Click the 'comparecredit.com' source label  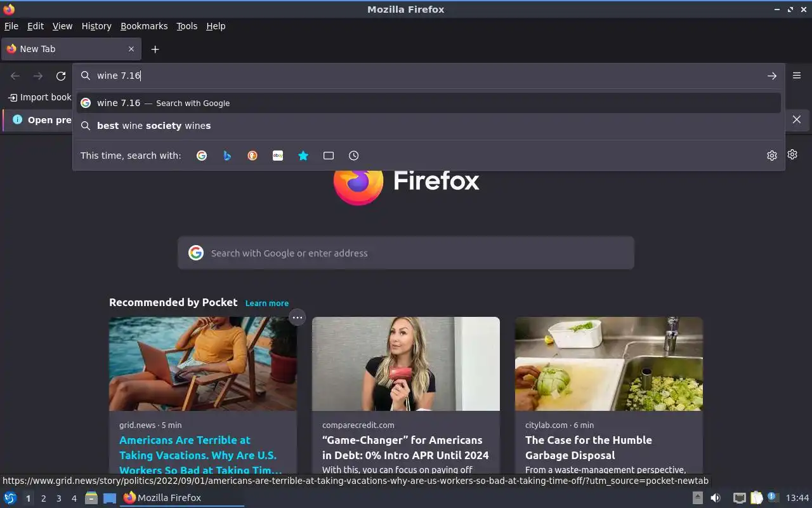tap(358, 425)
